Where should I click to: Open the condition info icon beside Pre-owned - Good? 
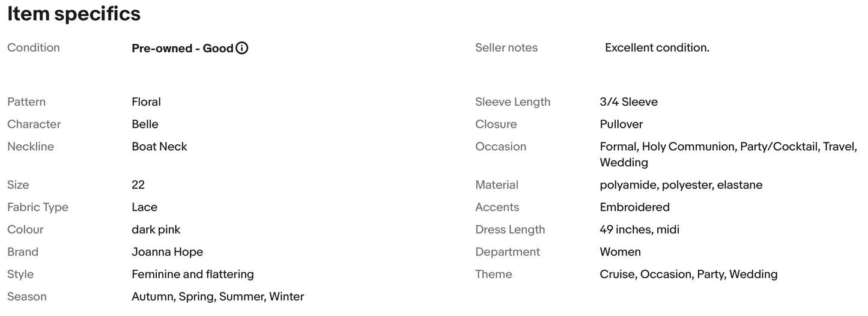[x=242, y=48]
